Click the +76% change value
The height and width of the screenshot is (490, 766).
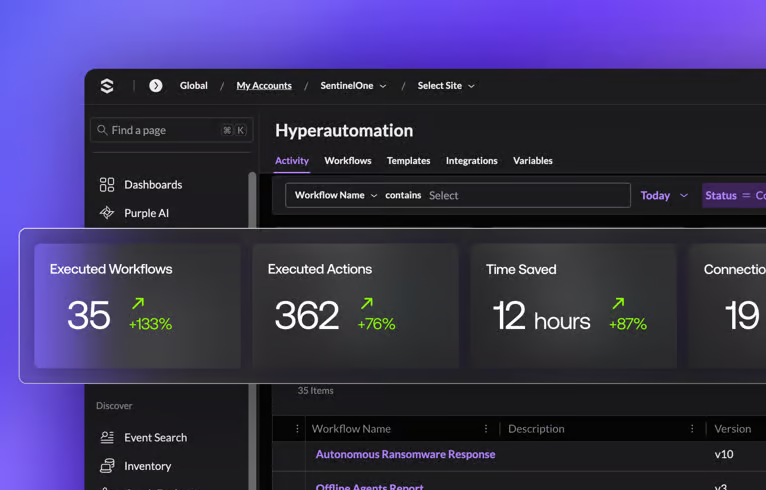(376, 323)
